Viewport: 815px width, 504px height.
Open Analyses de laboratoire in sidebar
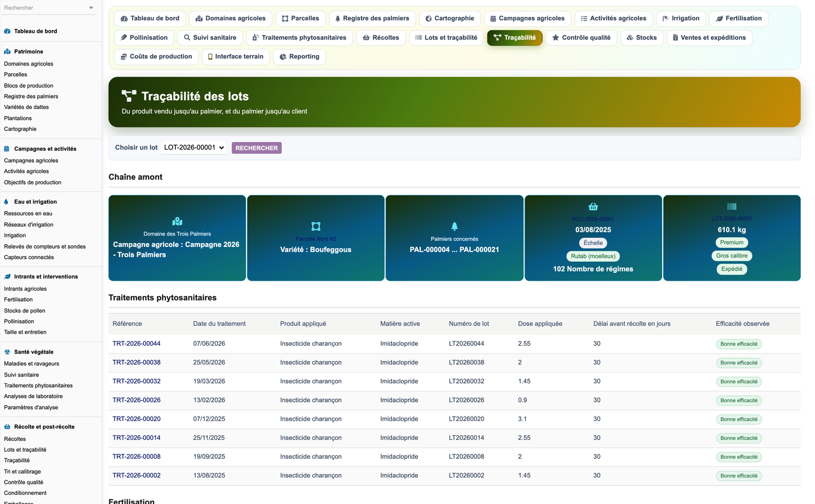pyautogui.click(x=33, y=396)
